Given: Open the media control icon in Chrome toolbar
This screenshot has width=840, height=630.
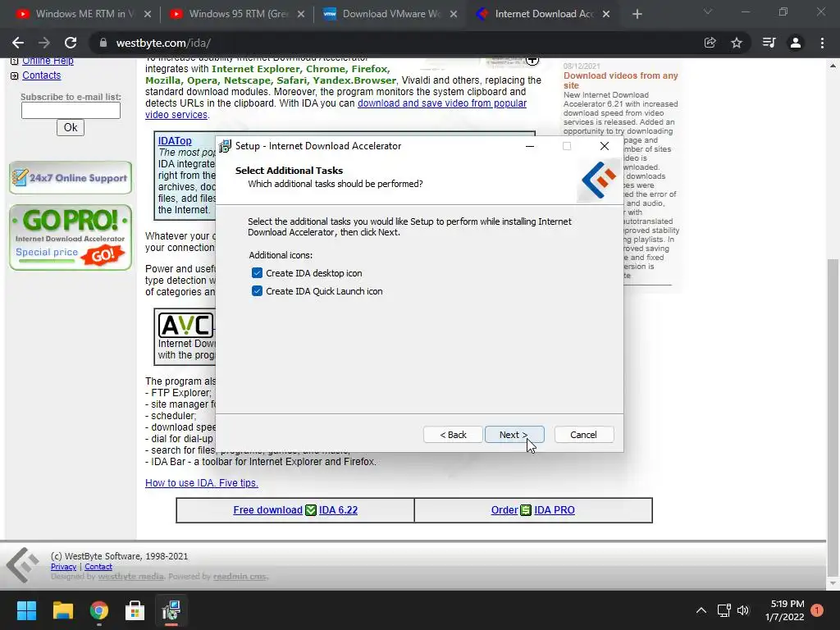Looking at the screenshot, I should (x=769, y=43).
